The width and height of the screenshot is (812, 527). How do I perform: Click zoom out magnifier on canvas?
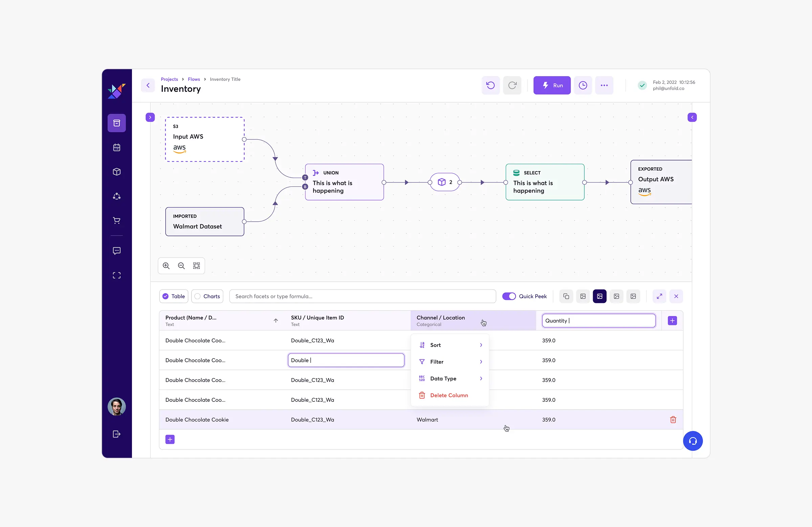pos(181,266)
